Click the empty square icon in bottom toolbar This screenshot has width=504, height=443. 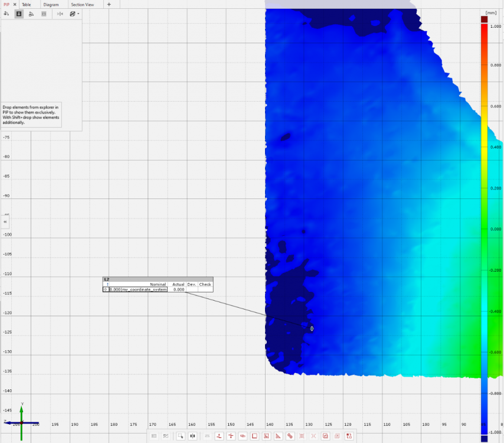coord(254,436)
